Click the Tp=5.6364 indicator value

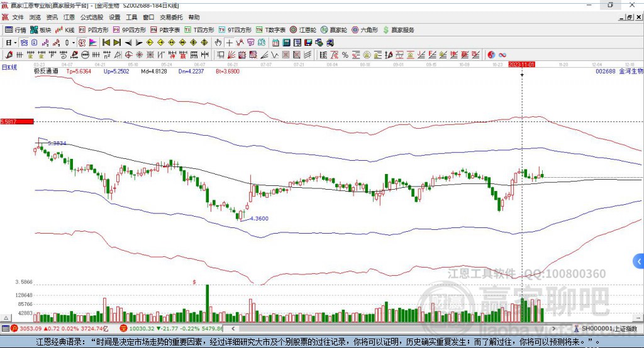coord(79,72)
